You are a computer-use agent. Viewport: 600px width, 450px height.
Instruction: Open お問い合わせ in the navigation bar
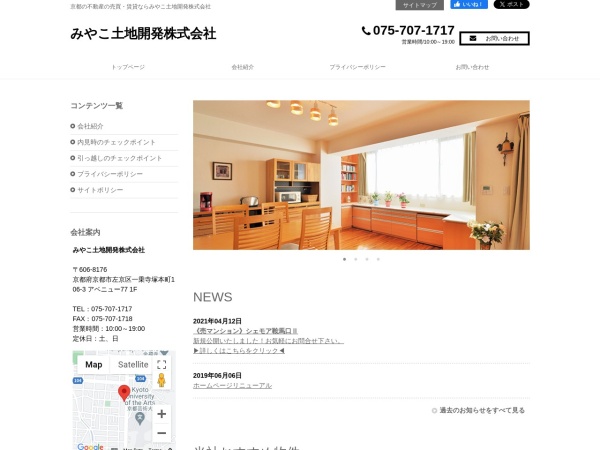pyautogui.click(x=472, y=67)
